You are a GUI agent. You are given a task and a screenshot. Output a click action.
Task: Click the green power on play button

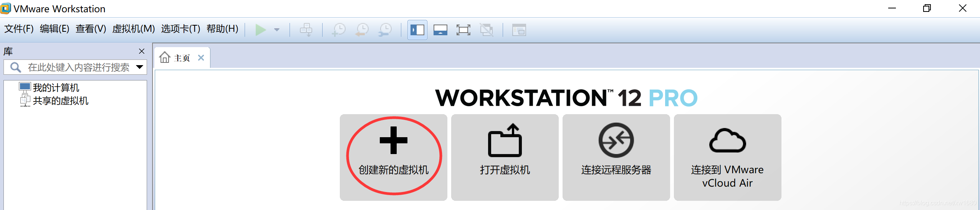[x=261, y=30]
